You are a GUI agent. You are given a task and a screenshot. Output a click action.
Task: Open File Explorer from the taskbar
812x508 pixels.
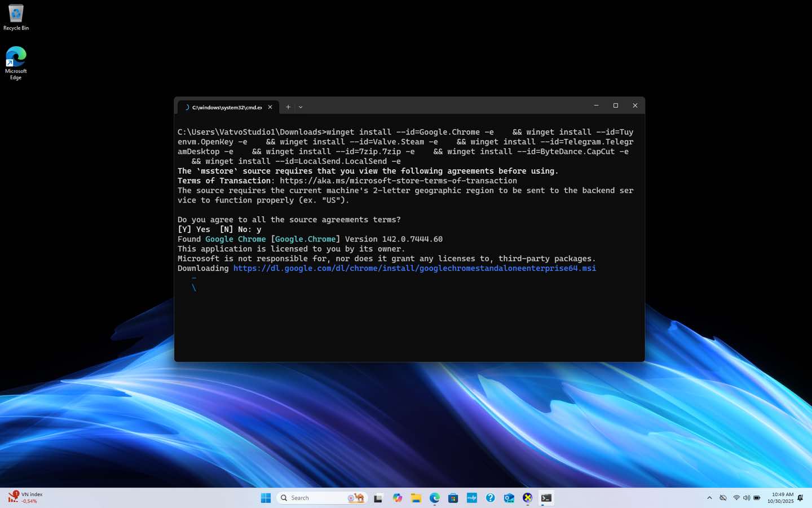point(416,498)
